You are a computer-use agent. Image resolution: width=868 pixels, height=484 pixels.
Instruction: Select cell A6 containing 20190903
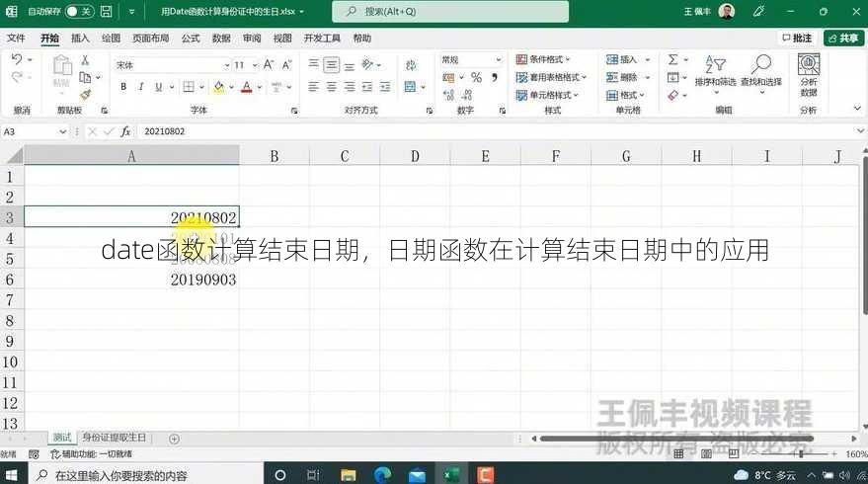131,280
